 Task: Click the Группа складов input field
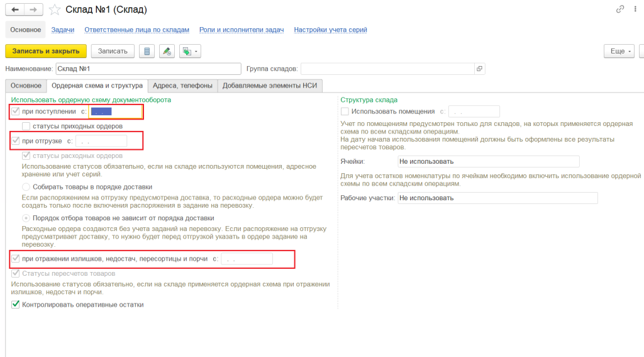coord(387,69)
